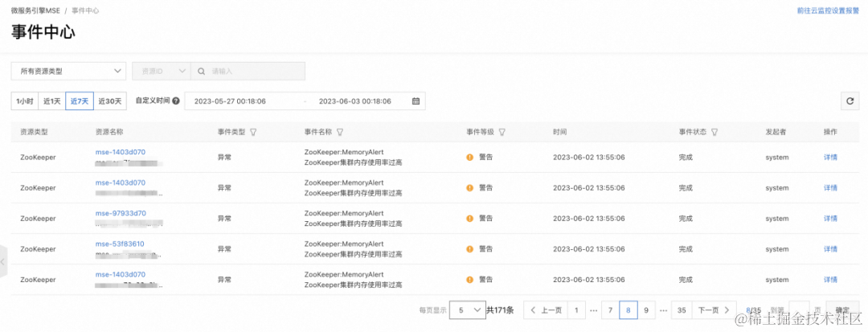868x332 pixels.
Task: Select current page 8 button
Action: point(628,310)
